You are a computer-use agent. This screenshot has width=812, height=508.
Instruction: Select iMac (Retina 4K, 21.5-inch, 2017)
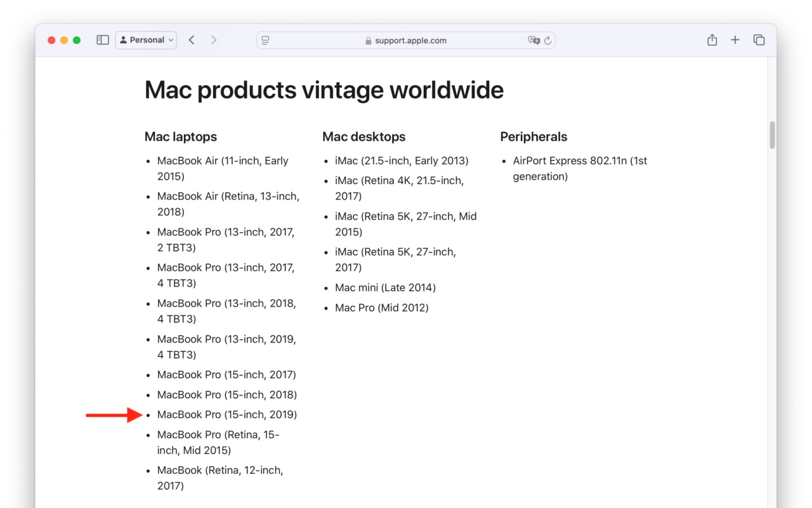(x=399, y=188)
